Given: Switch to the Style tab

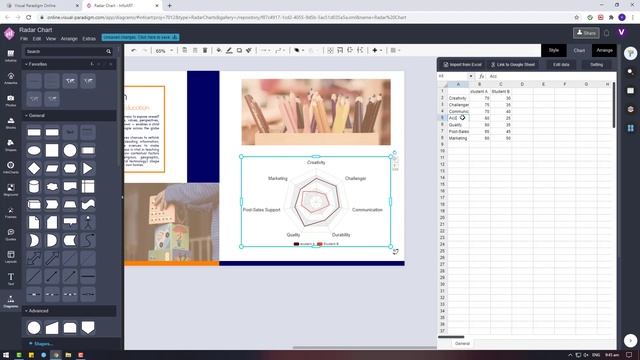Looking at the screenshot, I should point(553,50).
